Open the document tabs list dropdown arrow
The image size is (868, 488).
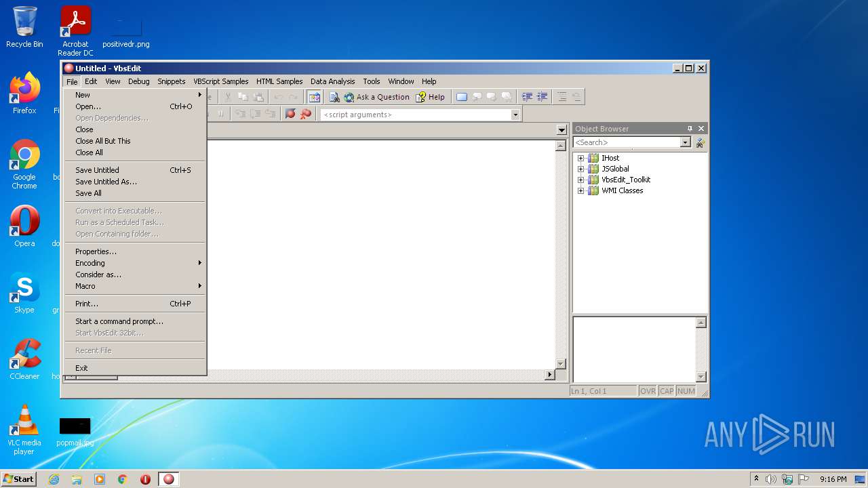click(561, 129)
